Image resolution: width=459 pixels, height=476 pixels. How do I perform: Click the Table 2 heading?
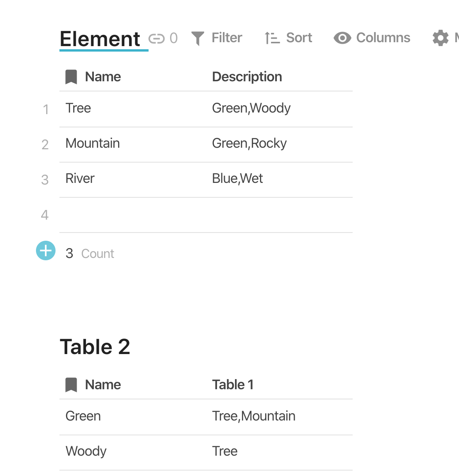point(95,347)
